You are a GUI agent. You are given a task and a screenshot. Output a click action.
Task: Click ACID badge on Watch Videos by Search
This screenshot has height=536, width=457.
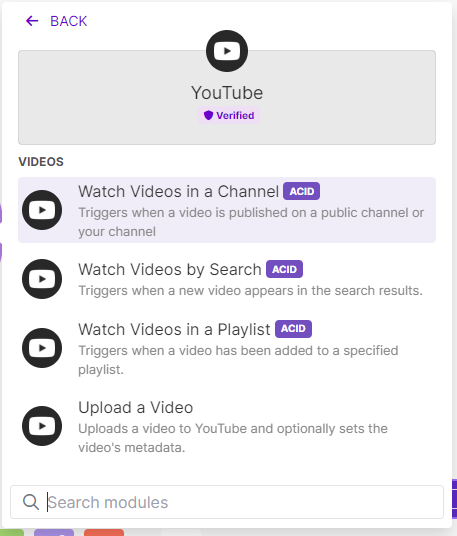point(284,269)
